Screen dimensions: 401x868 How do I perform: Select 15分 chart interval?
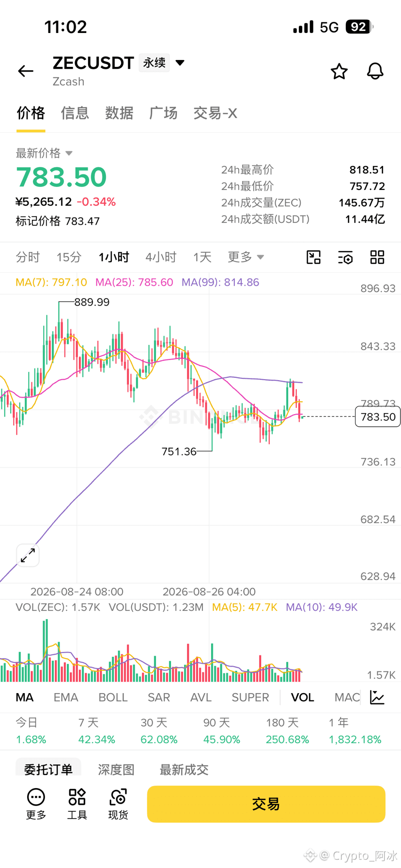coord(69,257)
